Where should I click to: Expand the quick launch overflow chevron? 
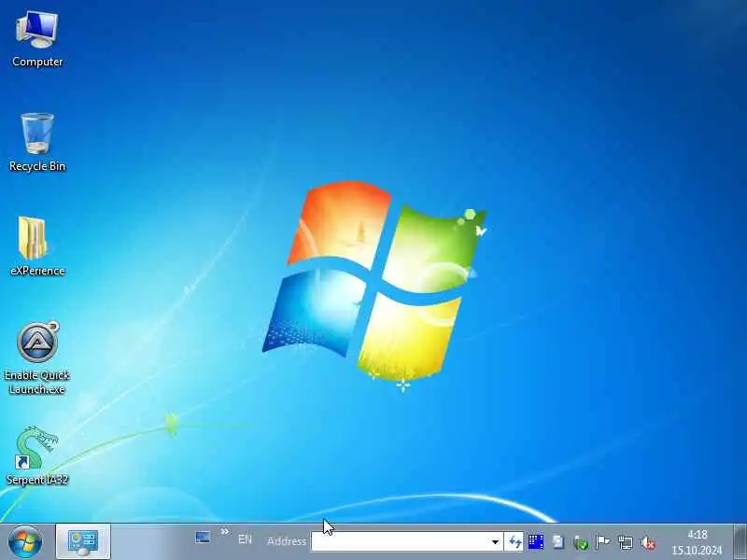pyautogui.click(x=225, y=531)
